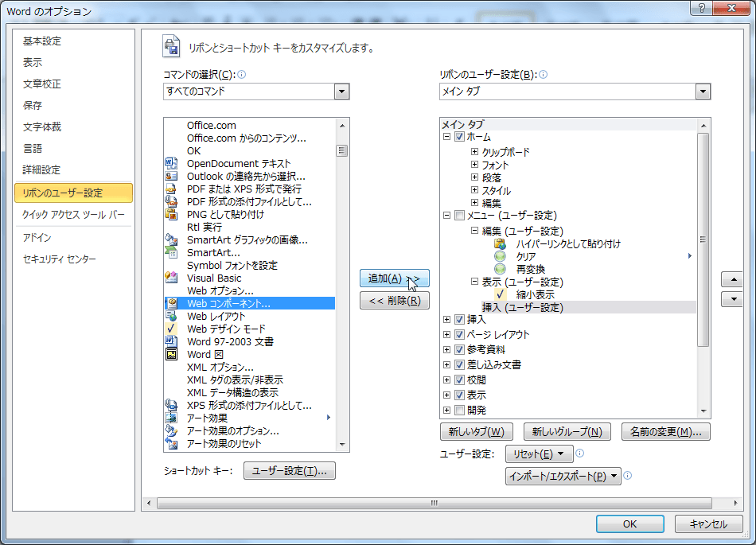This screenshot has width=756, height=545.
Task: Click the ハイパーリンクとして貼り付け icon in the ribbon tree
Action: (500, 243)
